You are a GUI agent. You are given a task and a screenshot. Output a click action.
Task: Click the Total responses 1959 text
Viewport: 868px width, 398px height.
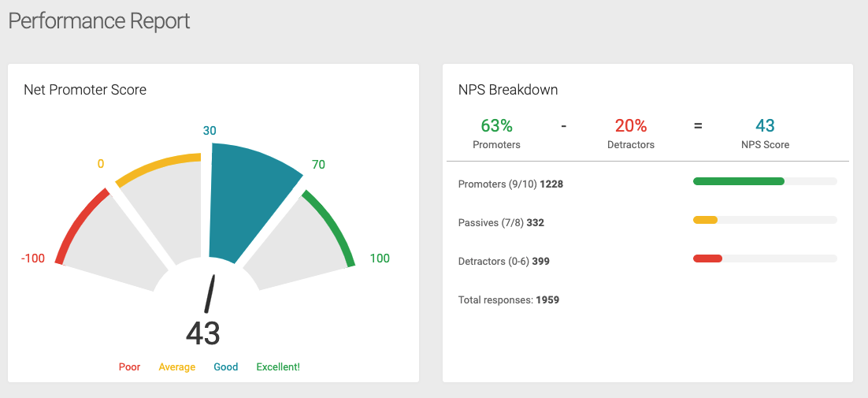click(x=509, y=300)
